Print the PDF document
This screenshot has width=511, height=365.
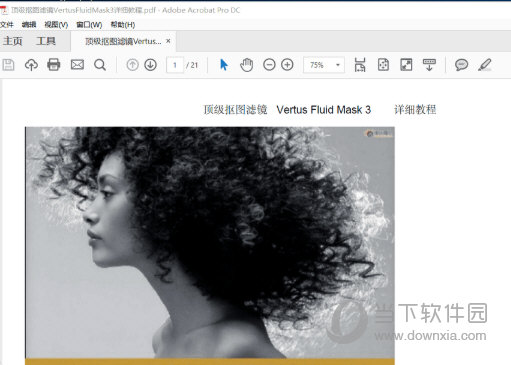[x=54, y=65]
